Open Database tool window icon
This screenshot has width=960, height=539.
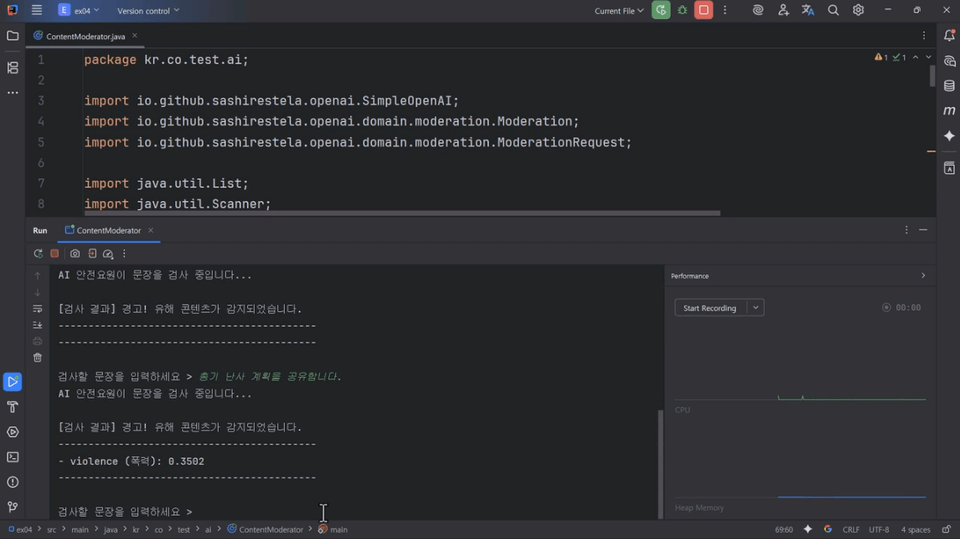tap(949, 86)
